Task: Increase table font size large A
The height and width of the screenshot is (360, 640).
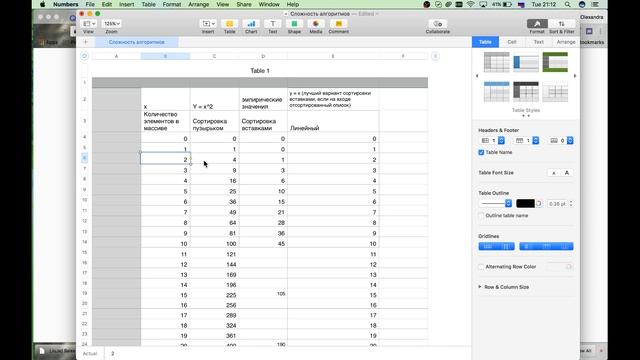Action: coord(567,173)
